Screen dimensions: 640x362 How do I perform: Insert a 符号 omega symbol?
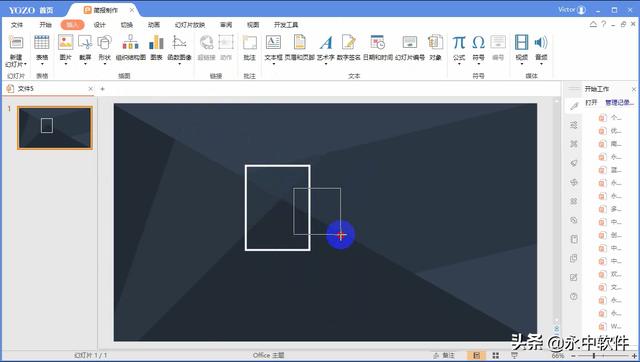pos(478,42)
